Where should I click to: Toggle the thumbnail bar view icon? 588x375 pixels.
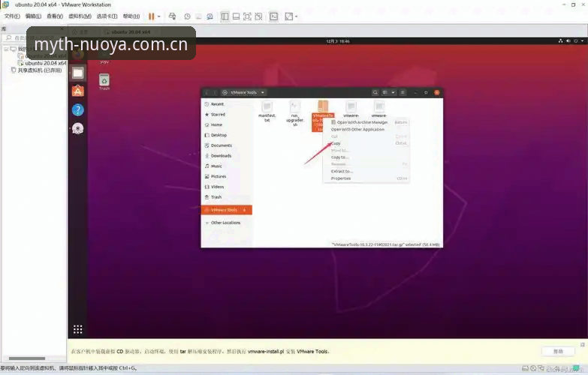pyautogui.click(x=236, y=16)
